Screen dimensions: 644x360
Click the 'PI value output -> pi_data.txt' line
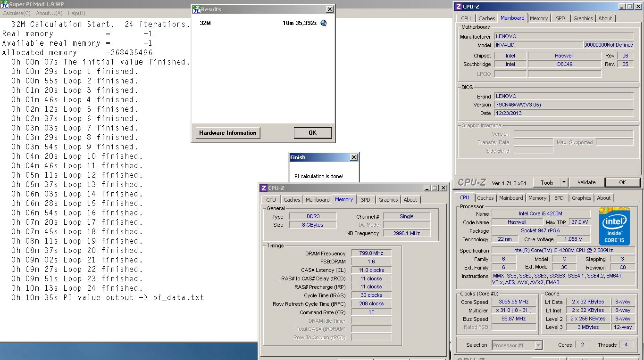pyautogui.click(x=134, y=297)
